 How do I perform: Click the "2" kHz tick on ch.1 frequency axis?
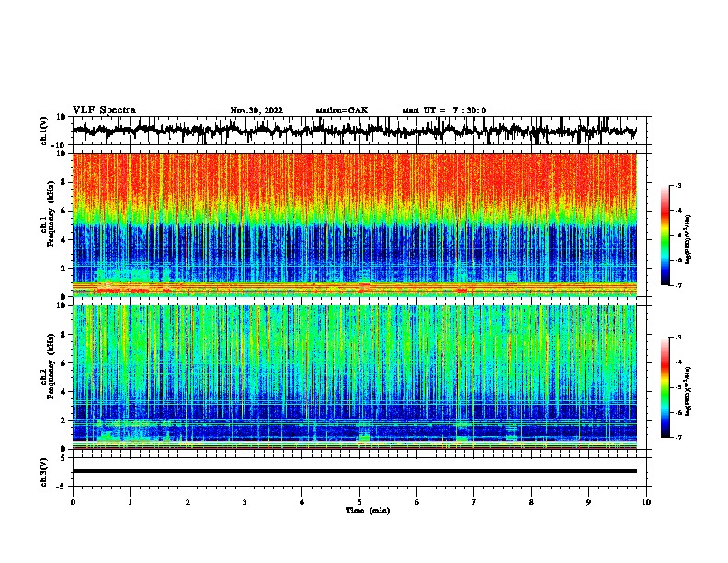[x=63, y=269]
